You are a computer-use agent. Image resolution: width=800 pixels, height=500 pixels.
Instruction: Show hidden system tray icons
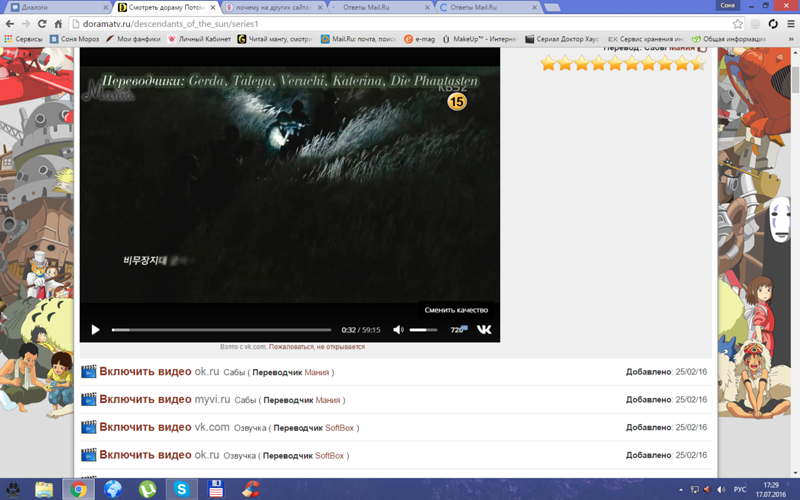pyautogui.click(x=681, y=490)
